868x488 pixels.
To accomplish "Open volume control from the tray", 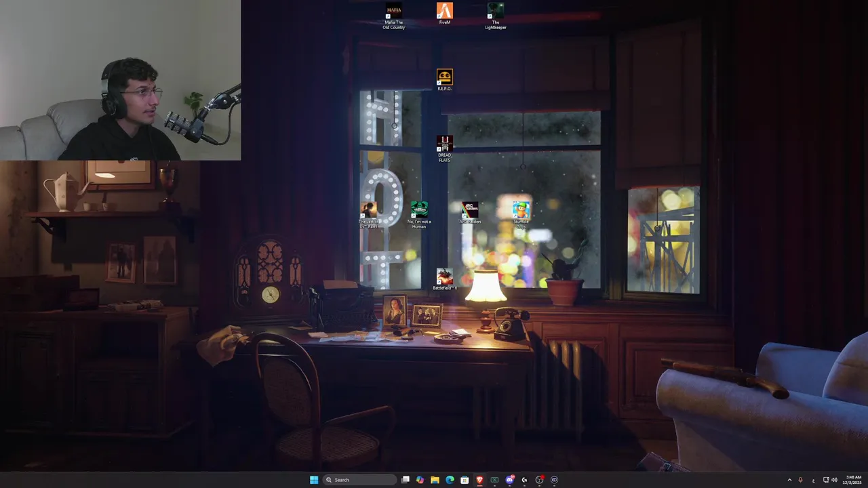I will coord(834,480).
